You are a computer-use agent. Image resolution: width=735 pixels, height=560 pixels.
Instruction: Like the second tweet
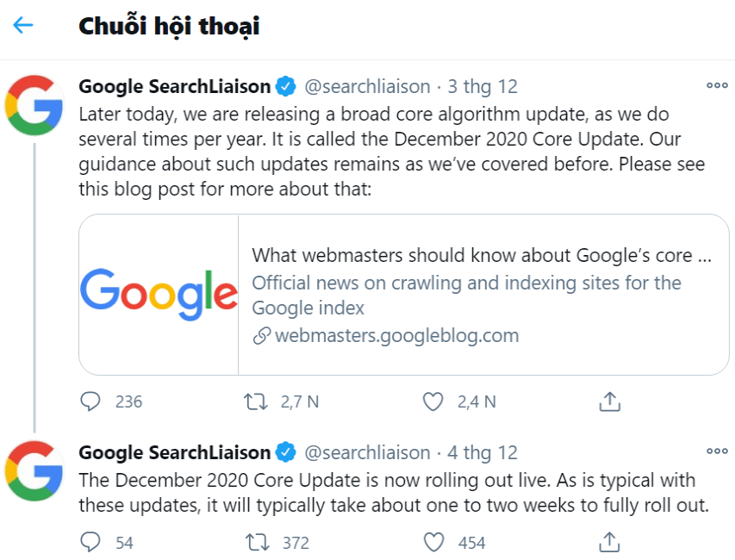(x=433, y=543)
